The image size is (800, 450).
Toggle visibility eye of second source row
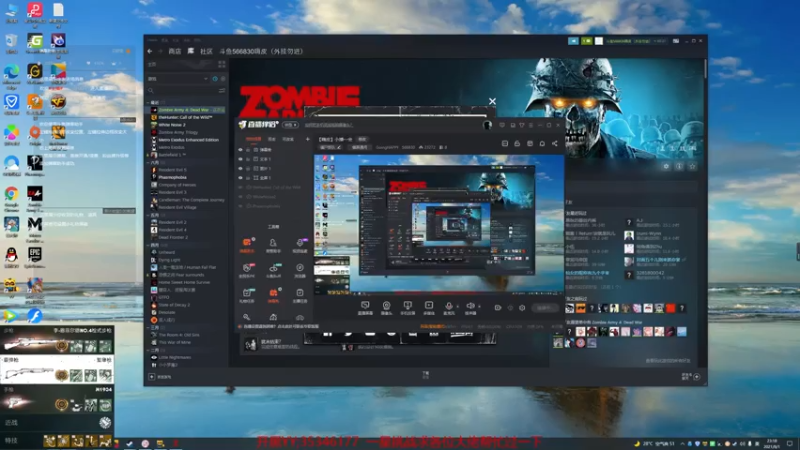tap(240, 159)
